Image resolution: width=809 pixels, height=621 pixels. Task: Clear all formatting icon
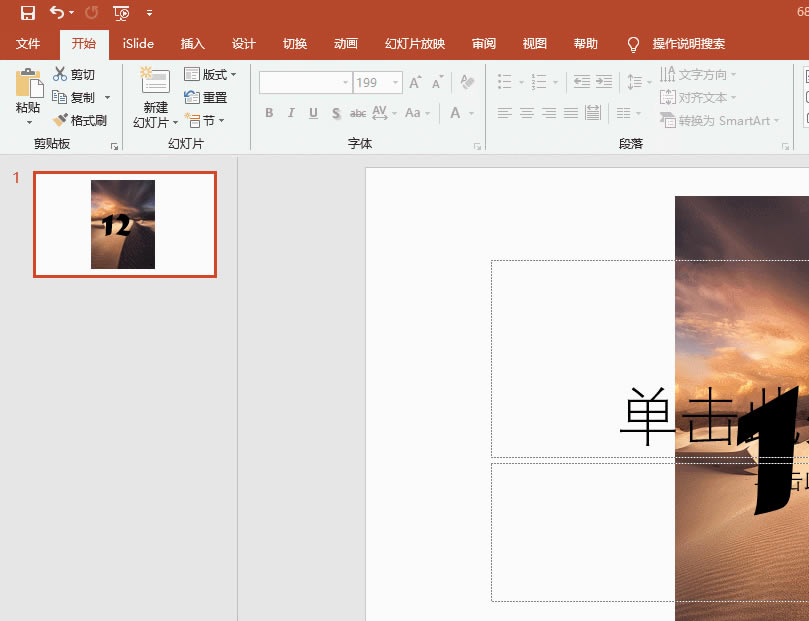click(x=467, y=83)
